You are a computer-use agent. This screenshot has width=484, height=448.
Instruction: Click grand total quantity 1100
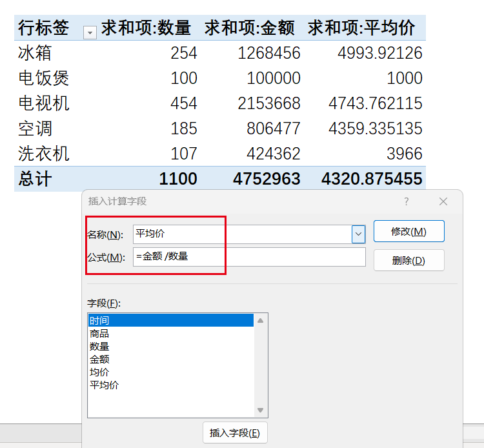178,179
